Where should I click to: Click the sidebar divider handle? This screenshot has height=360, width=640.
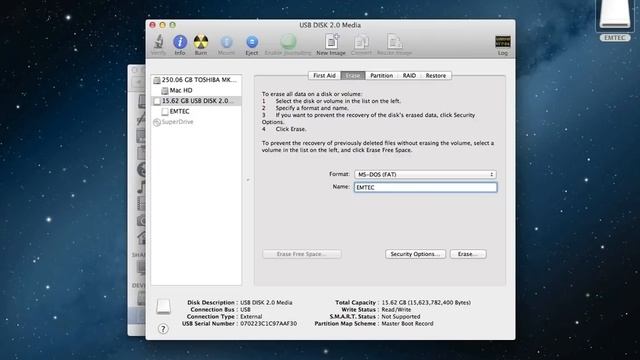click(x=248, y=180)
